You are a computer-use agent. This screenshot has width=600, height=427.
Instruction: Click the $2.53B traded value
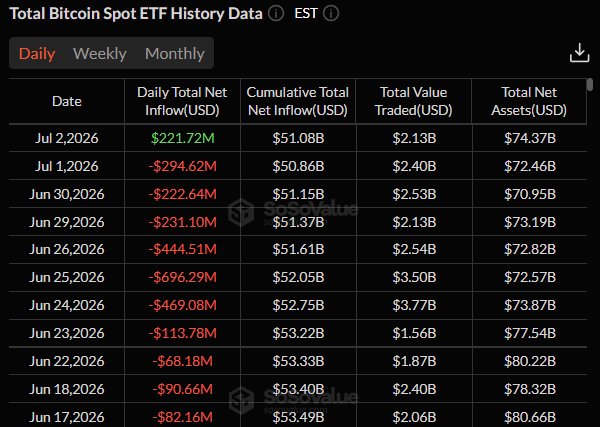tap(414, 194)
